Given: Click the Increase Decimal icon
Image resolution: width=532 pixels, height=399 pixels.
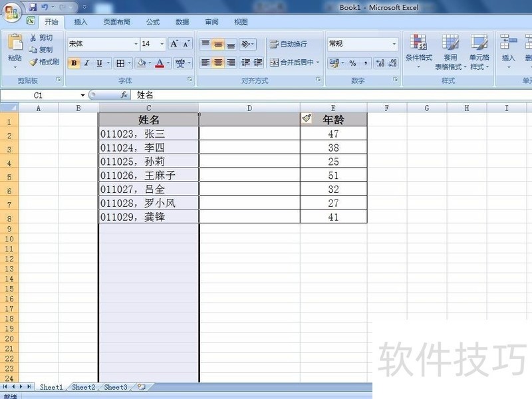Looking at the screenshot, I should point(379,63).
